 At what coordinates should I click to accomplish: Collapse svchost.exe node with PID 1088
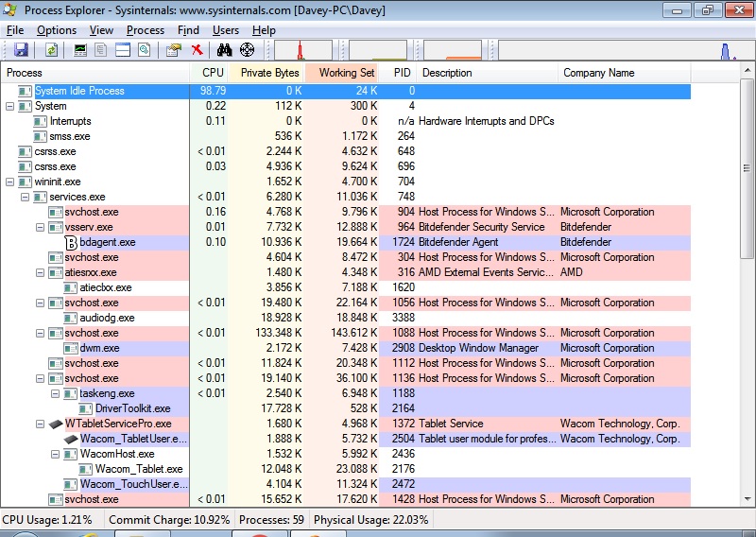(x=41, y=334)
